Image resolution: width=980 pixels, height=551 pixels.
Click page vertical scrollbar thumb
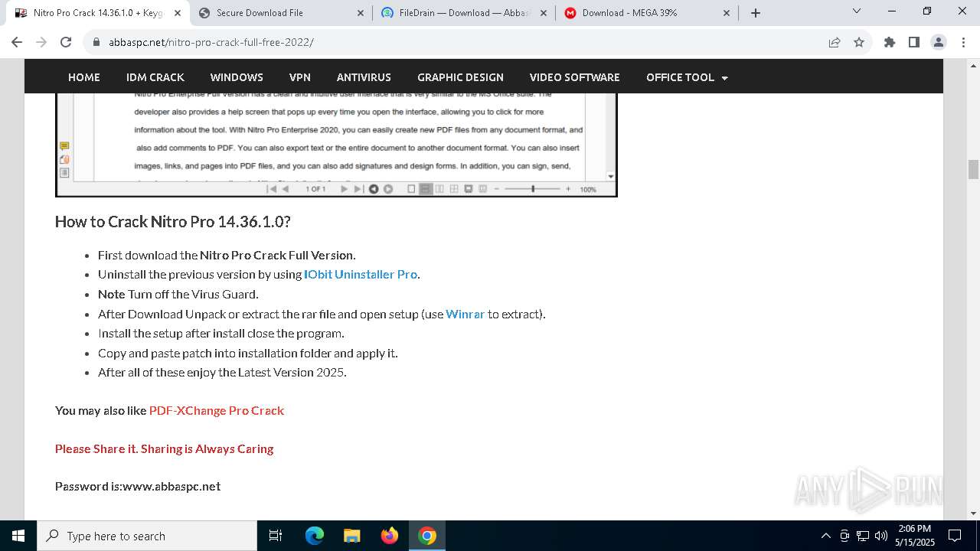973,169
